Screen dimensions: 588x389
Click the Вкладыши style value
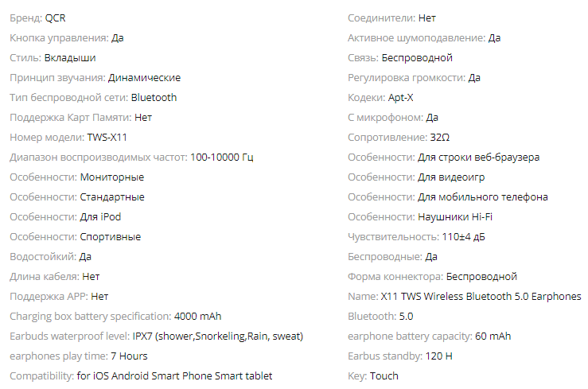[x=70, y=58]
